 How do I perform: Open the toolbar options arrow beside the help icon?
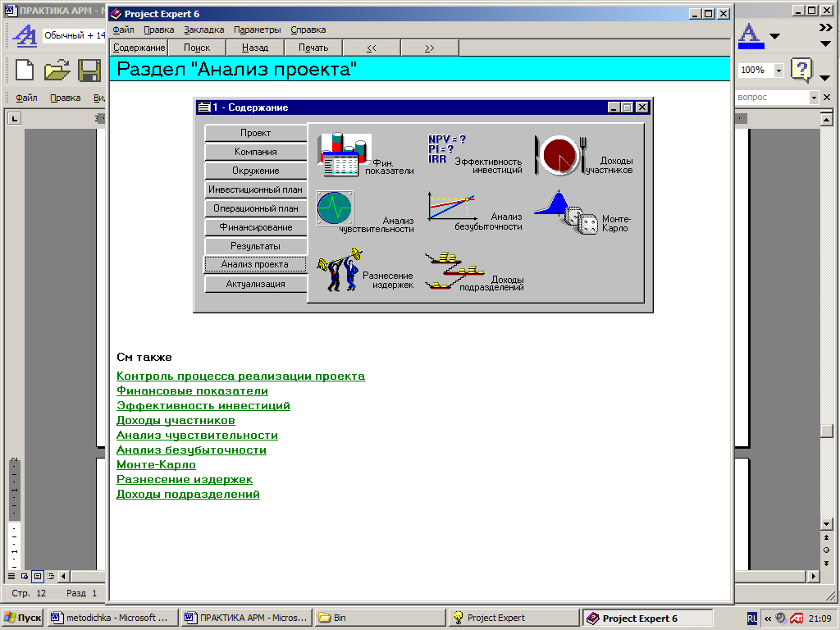point(825,78)
